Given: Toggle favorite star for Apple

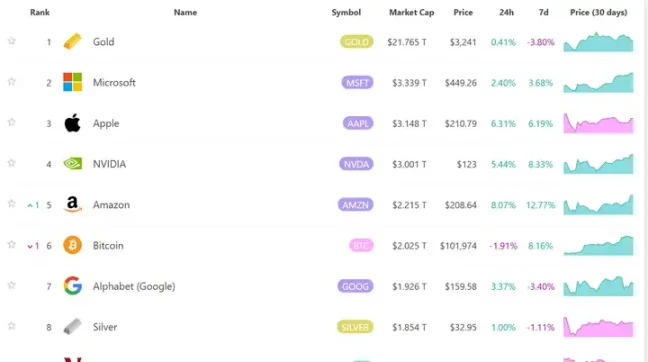Looking at the screenshot, I should (x=12, y=122).
